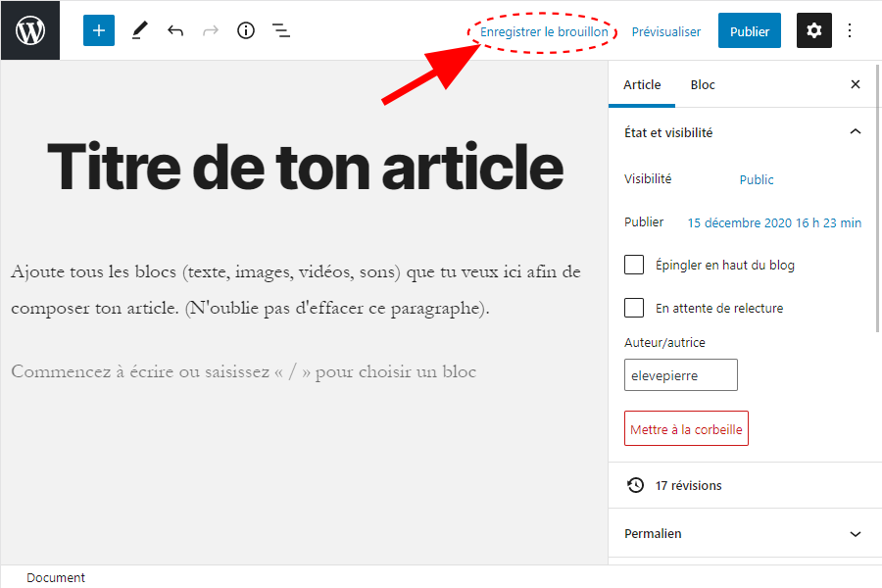882x588 pixels.
Task: Click the redo arrow icon
Action: (211, 30)
